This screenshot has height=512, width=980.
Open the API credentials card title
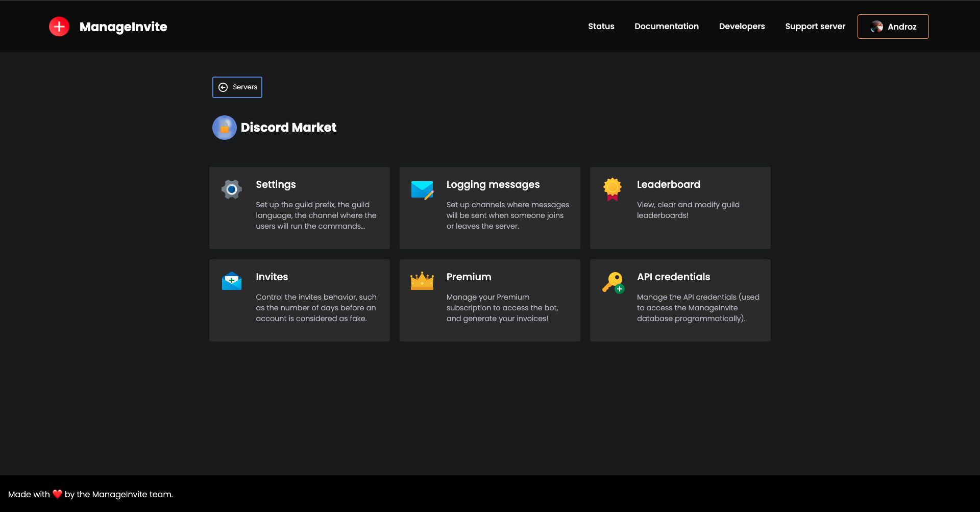tap(674, 277)
